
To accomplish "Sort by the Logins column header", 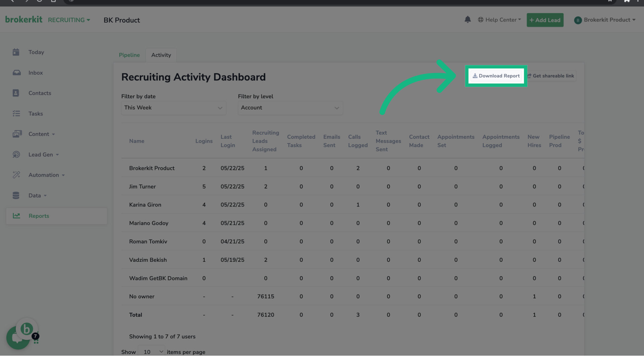I will coord(204,141).
